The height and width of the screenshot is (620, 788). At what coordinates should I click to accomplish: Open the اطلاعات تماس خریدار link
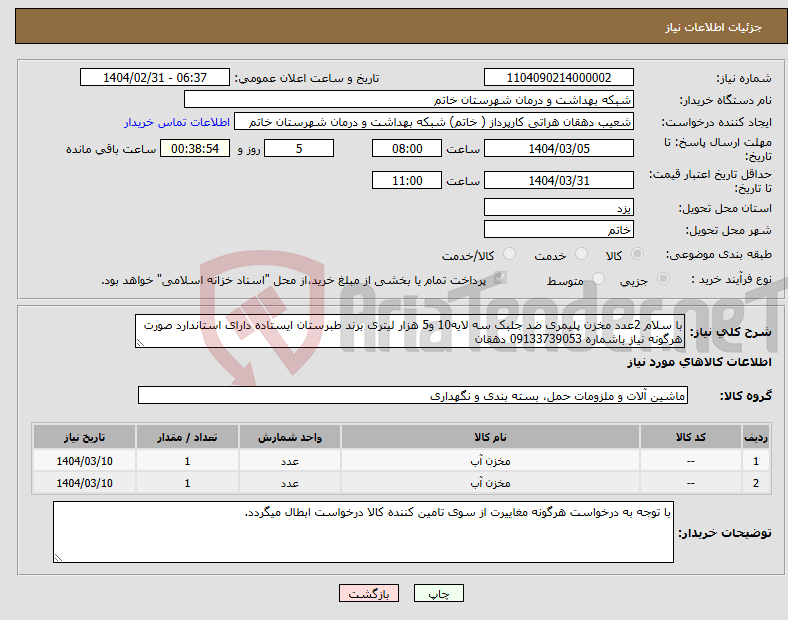click(177, 122)
